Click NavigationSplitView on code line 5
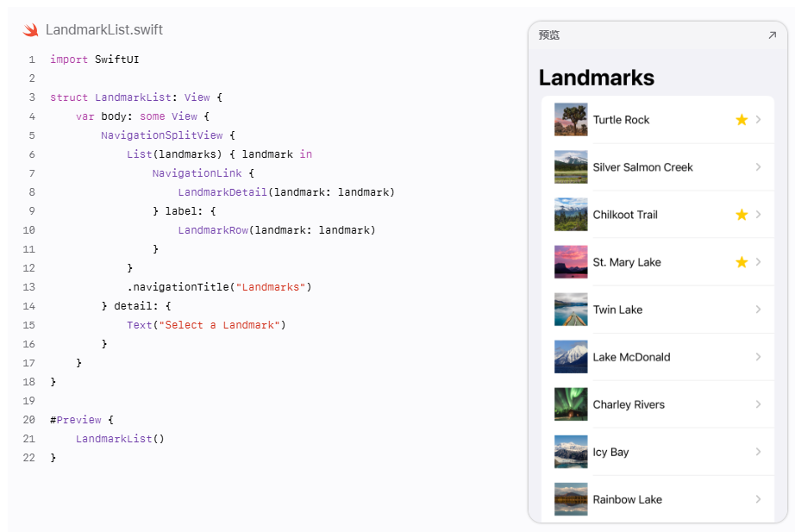795x532 pixels. tap(162, 135)
